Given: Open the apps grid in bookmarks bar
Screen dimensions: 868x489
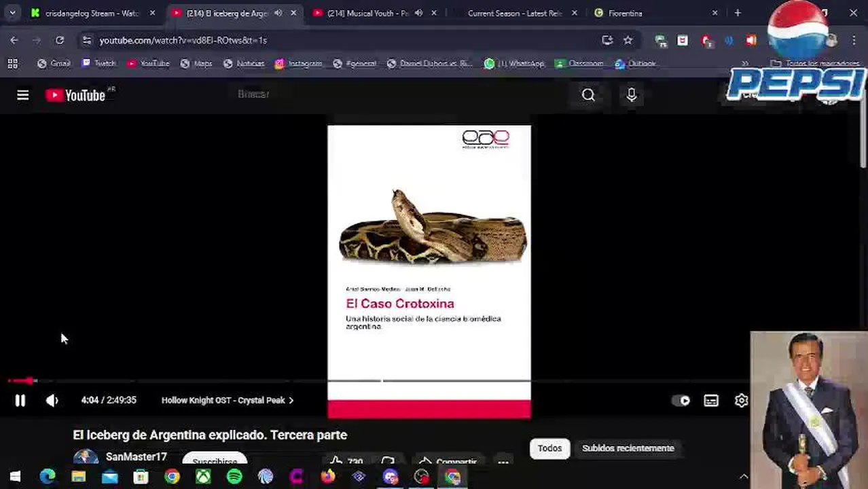Looking at the screenshot, I should tap(12, 63).
